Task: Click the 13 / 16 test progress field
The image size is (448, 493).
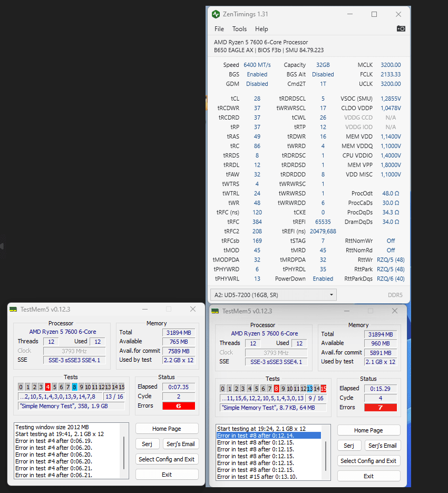Action: [114, 397]
